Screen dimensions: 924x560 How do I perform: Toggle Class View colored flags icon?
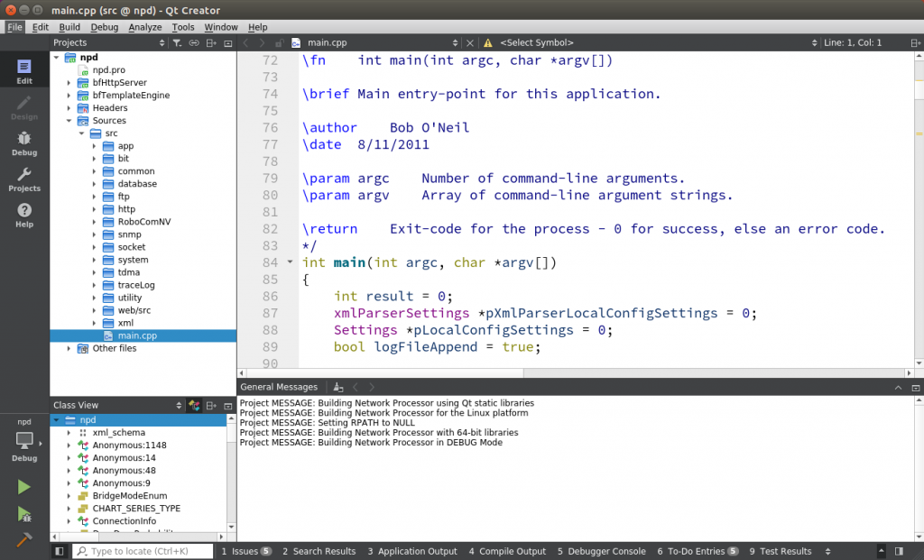(195, 406)
